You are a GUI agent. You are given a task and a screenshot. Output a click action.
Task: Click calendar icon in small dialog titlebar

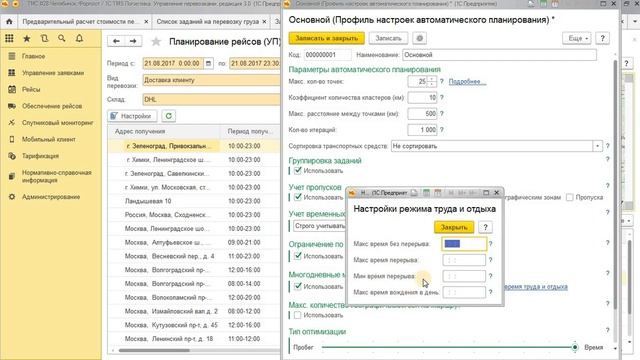(438, 193)
